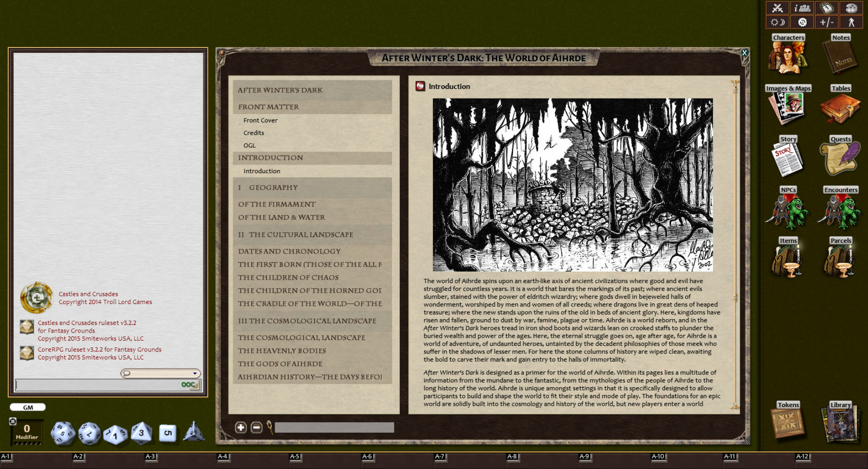This screenshot has width=868, height=469.
Task: Open the NPCs list
Action: pyautogui.click(x=788, y=208)
